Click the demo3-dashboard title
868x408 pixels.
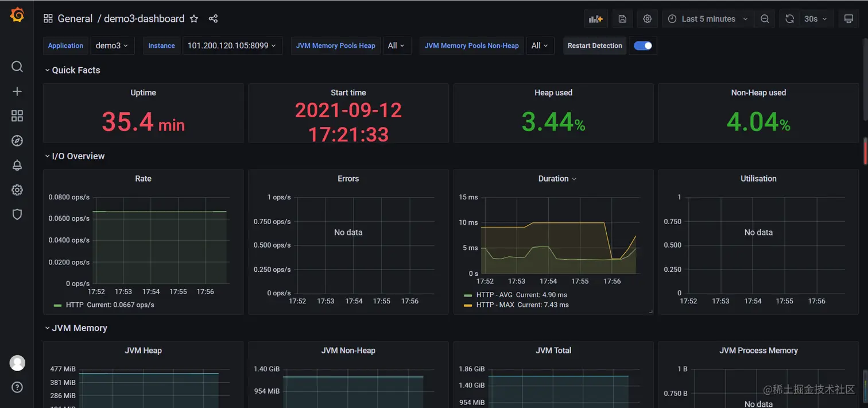pyautogui.click(x=144, y=18)
